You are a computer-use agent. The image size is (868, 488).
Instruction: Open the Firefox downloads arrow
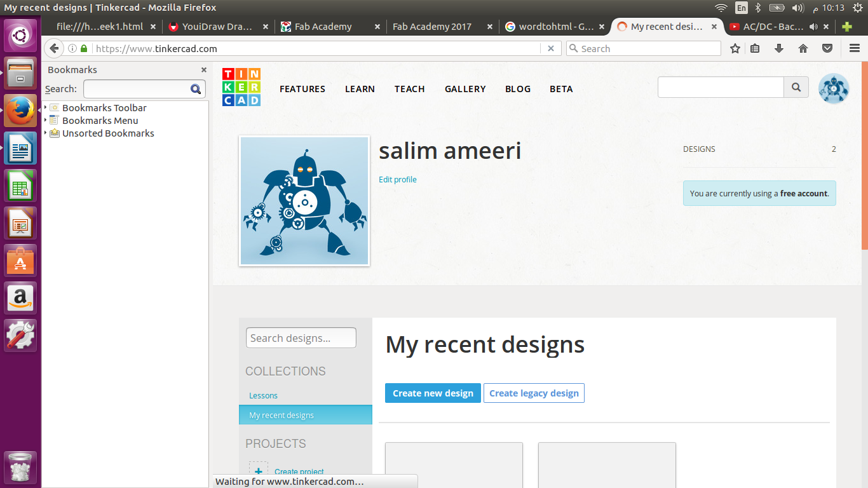[779, 48]
